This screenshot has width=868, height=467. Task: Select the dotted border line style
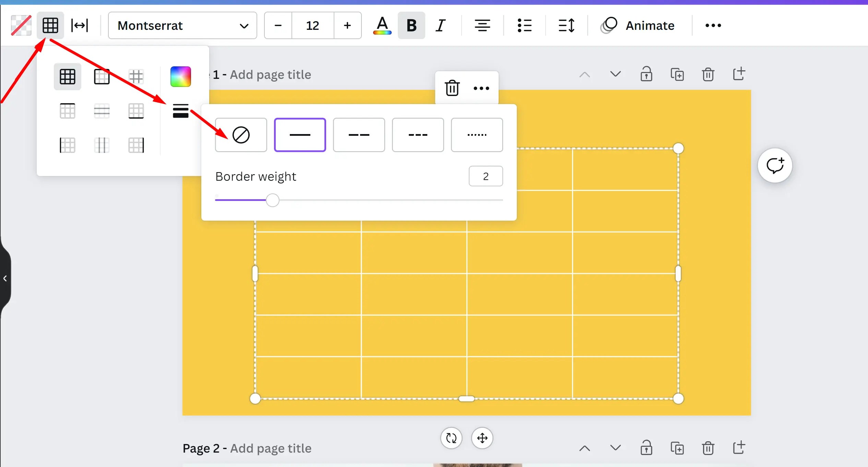(x=476, y=135)
